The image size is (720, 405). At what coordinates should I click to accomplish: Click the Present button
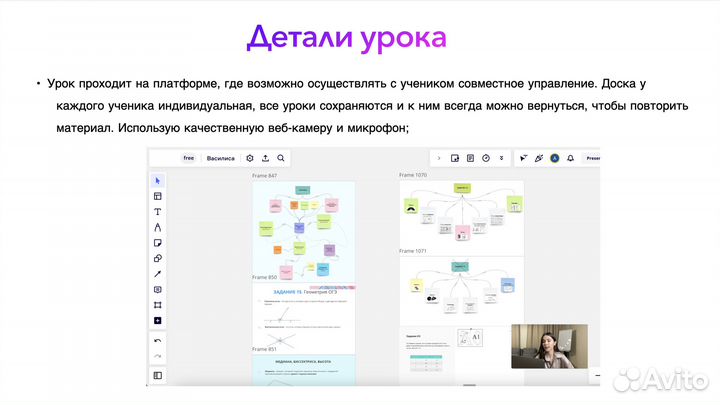click(591, 158)
